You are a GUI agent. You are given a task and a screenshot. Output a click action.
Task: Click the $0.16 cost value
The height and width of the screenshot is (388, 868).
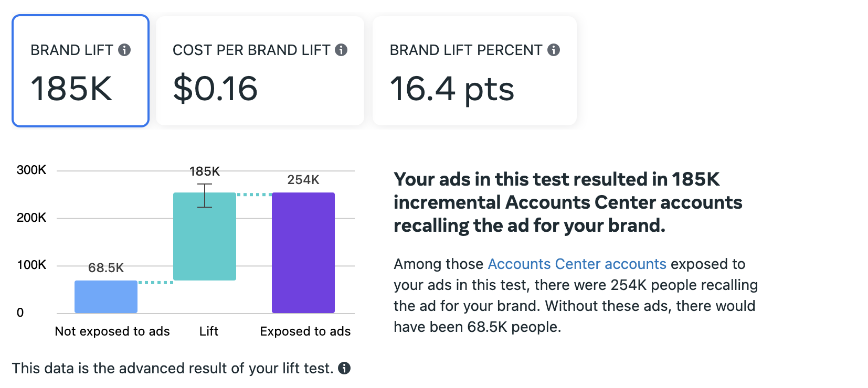pos(215,88)
